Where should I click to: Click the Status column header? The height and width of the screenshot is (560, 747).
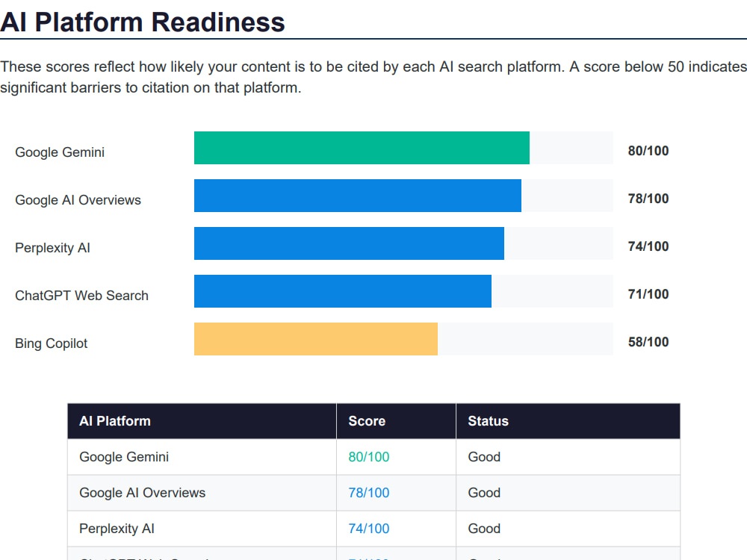(x=568, y=421)
